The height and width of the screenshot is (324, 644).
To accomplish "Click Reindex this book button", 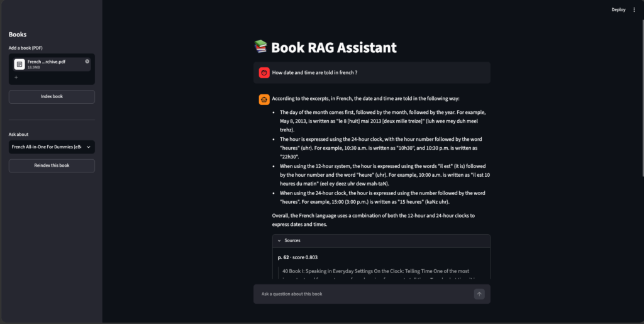I will 52,165.
